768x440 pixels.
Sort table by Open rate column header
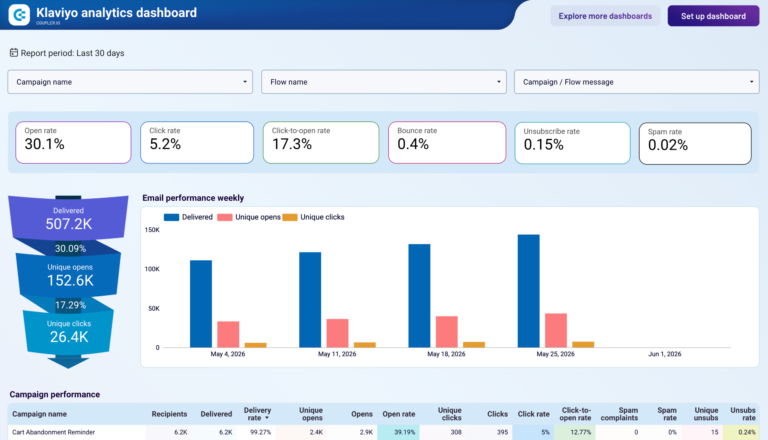399,414
